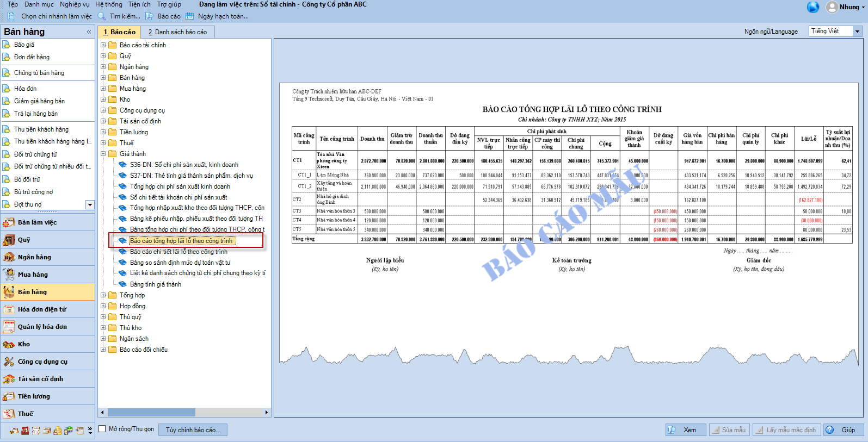Open the Quỹ module in sidebar
The height and width of the screenshot is (442, 868).
(x=24, y=240)
